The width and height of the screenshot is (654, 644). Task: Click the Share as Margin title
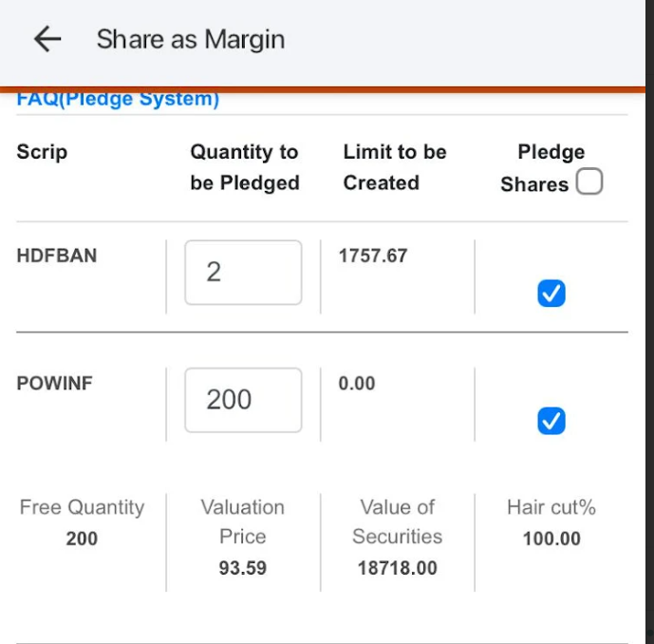(190, 39)
